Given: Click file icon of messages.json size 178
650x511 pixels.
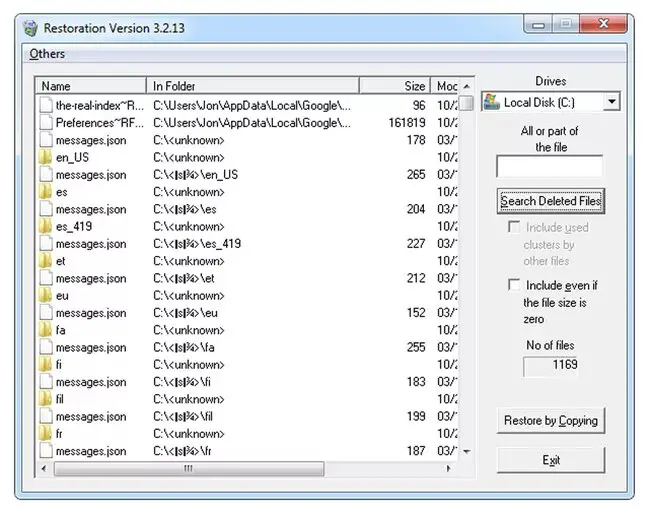Looking at the screenshot, I should (46, 140).
